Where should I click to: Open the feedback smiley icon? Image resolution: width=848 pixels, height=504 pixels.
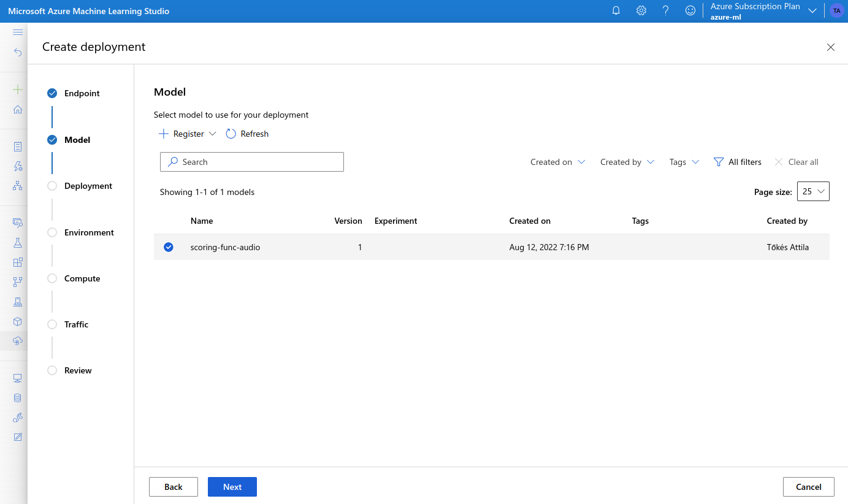click(690, 11)
